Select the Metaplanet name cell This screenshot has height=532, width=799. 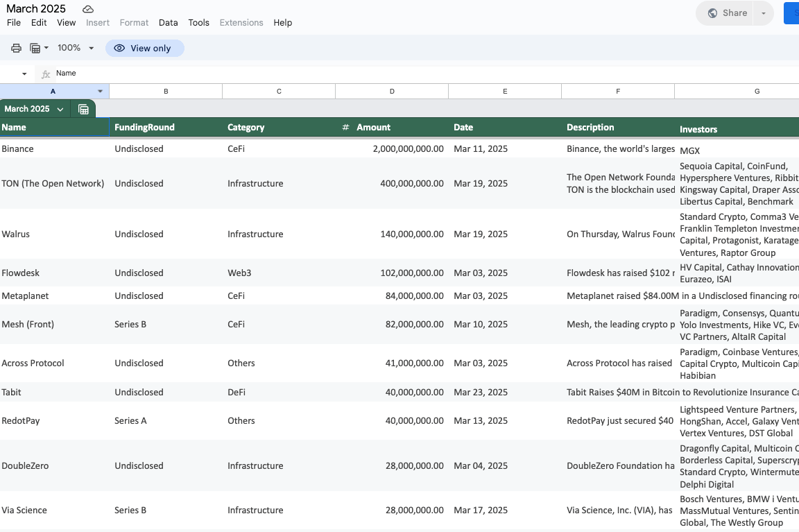coord(55,295)
